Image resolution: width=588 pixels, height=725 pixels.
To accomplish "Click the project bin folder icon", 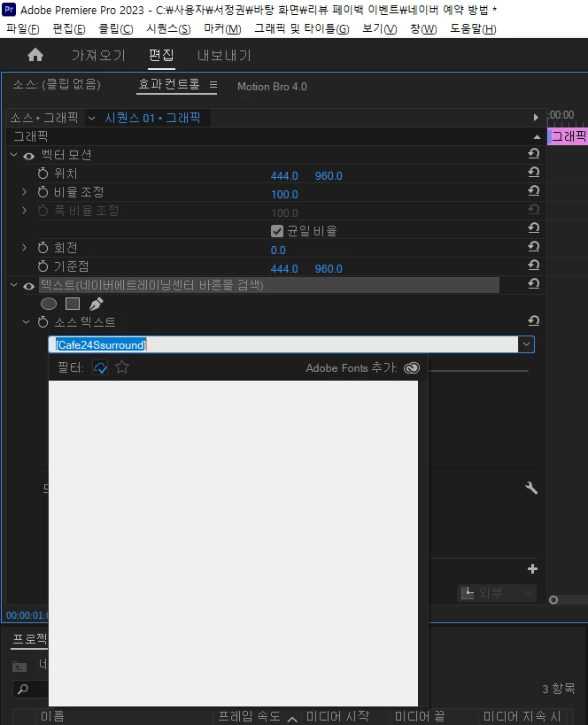I will pos(19,667).
